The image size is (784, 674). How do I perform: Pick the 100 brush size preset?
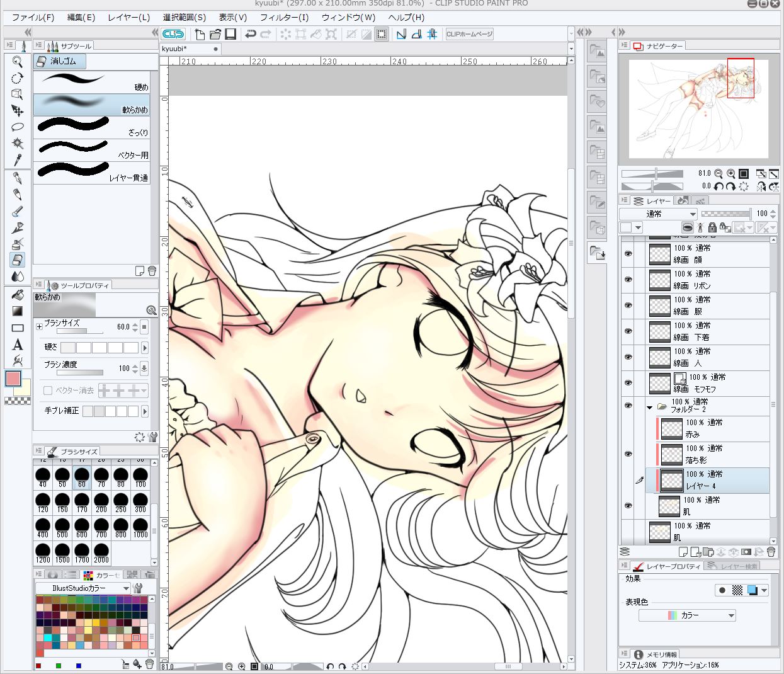[140, 477]
